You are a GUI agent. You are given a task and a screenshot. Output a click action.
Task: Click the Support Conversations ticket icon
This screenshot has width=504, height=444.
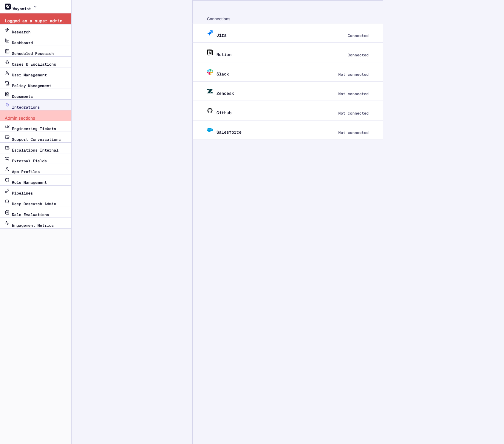click(7, 137)
